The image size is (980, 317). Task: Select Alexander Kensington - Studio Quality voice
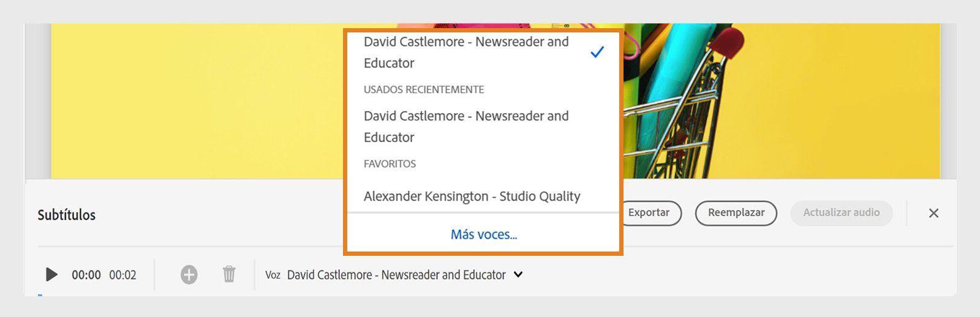[x=472, y=196]
